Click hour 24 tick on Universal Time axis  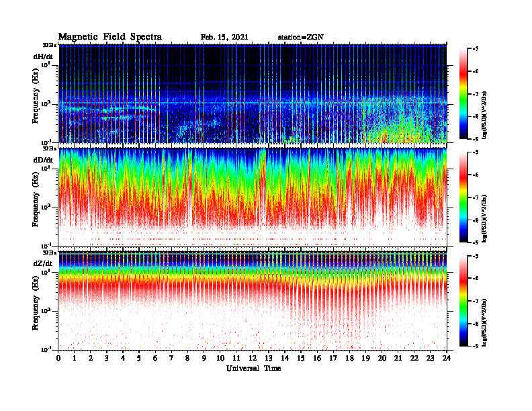point(447,358)
